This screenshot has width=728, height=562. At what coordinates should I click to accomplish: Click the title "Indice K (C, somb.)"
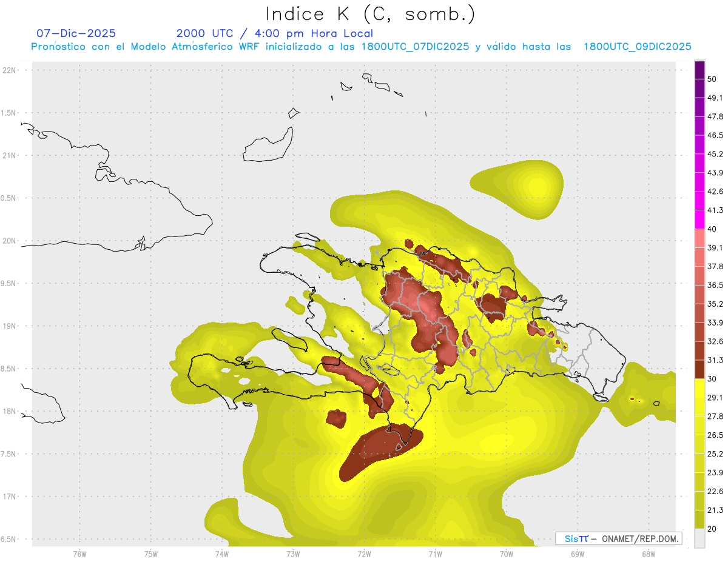[x=371, y=14]
